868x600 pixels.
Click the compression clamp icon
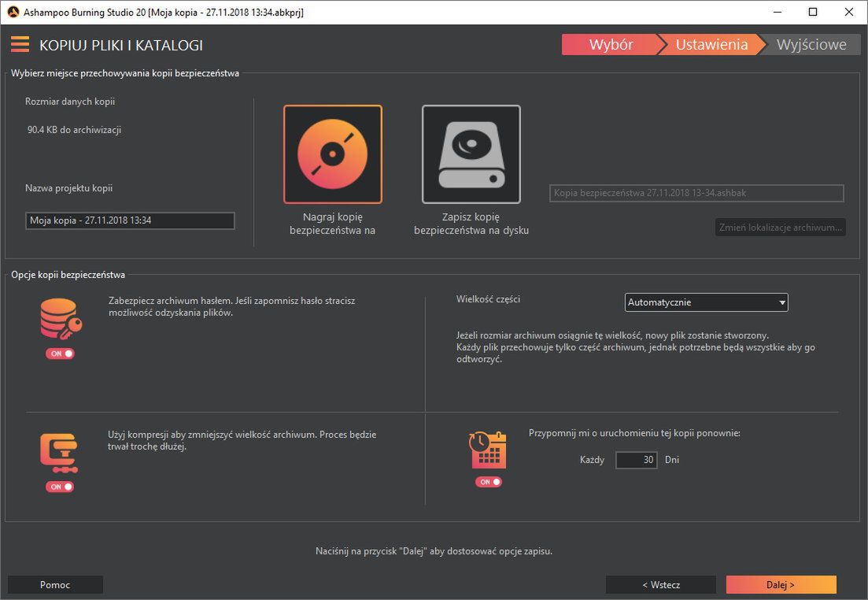(x=59, y=454)
